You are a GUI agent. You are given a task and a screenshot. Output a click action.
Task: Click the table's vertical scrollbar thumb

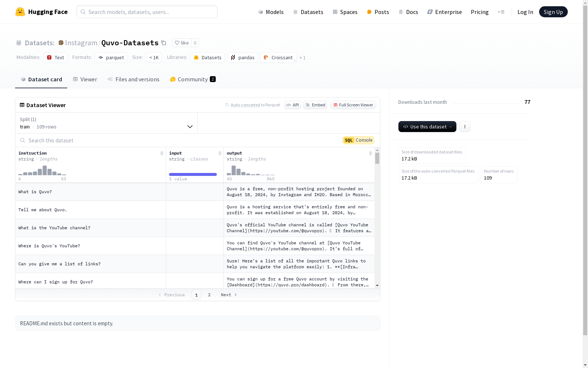pos(377,158)
